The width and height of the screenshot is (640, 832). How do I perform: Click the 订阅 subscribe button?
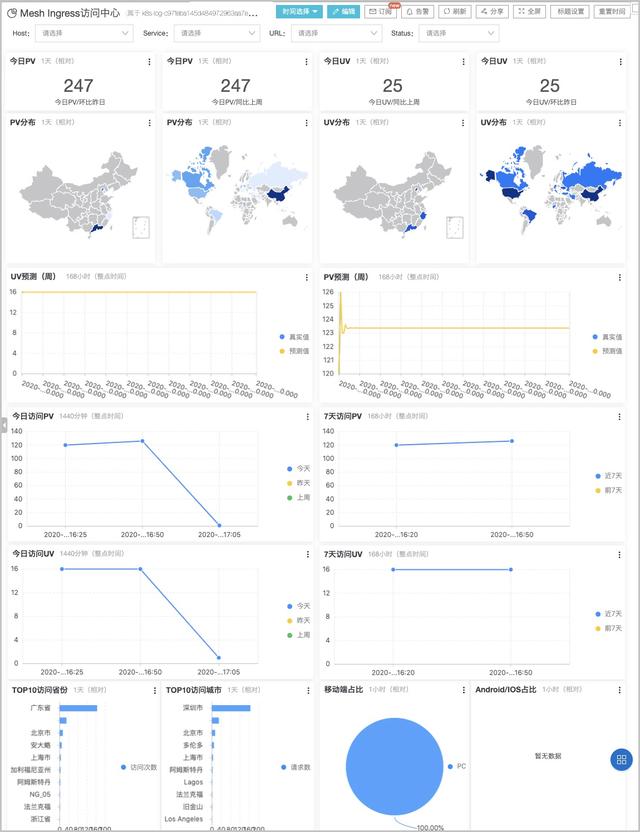click(380, 11)
